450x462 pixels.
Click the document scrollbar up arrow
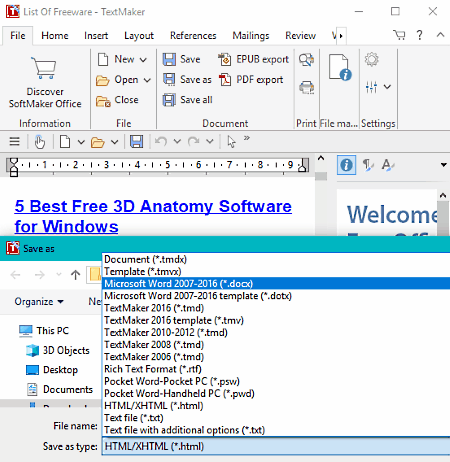[321, 158]
